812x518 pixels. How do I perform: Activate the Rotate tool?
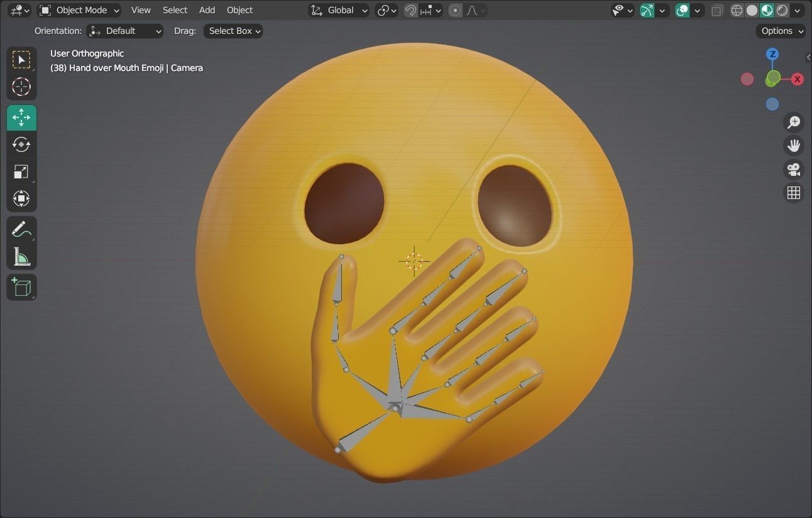(x=21, y=144)
